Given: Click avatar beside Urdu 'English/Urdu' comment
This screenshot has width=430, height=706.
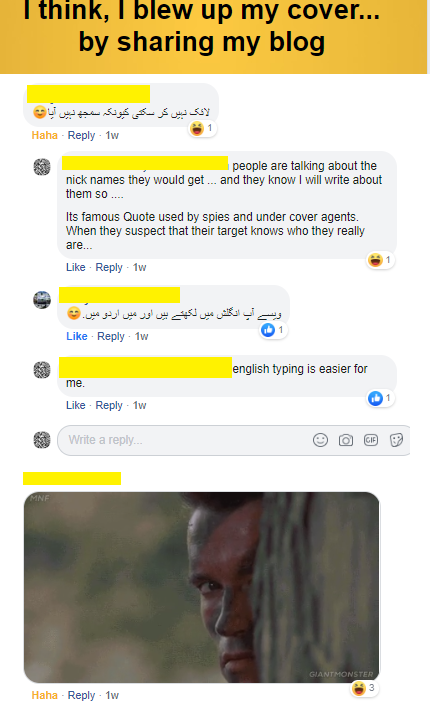Looking at the screenshot, I should coord(42,300).
